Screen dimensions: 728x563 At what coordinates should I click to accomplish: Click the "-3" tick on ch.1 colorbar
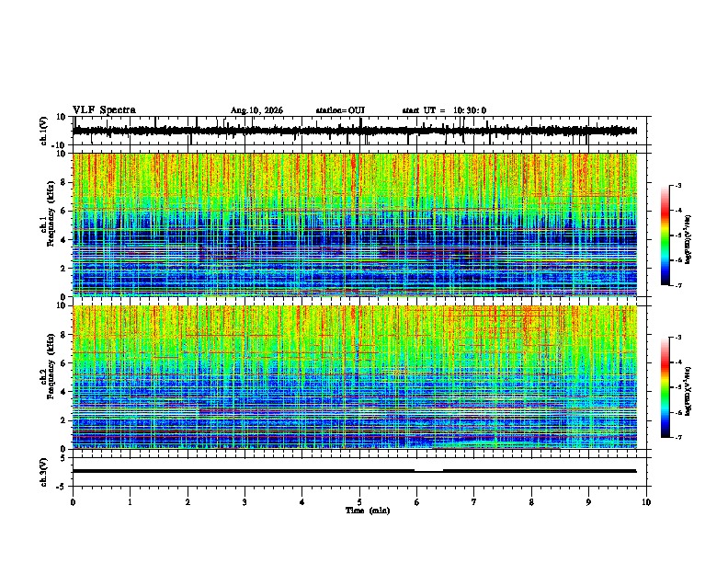pos(677,185)
